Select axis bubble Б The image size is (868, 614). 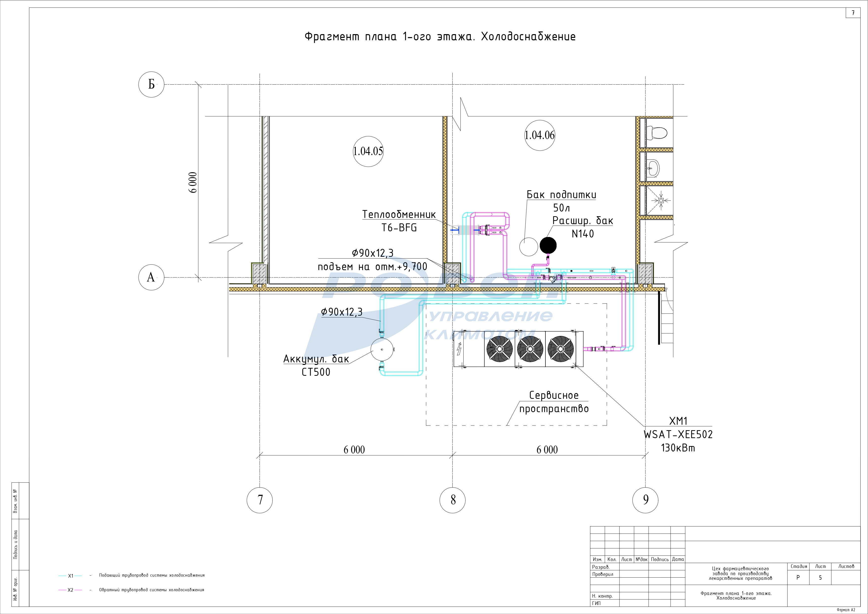point(151,84)
